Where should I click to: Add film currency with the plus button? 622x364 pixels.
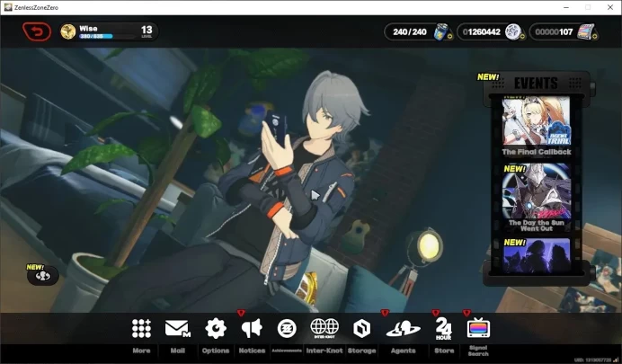click(x=595, y=37)
